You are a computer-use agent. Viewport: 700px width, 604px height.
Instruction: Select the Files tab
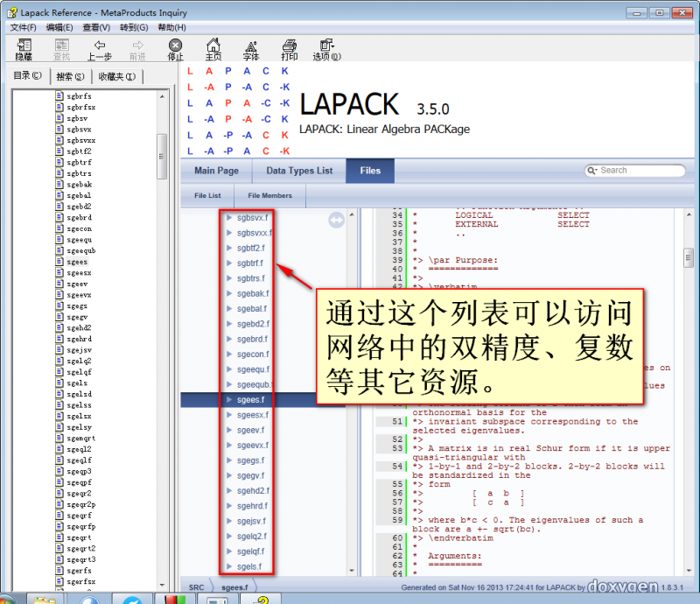(x=370, y=171)
